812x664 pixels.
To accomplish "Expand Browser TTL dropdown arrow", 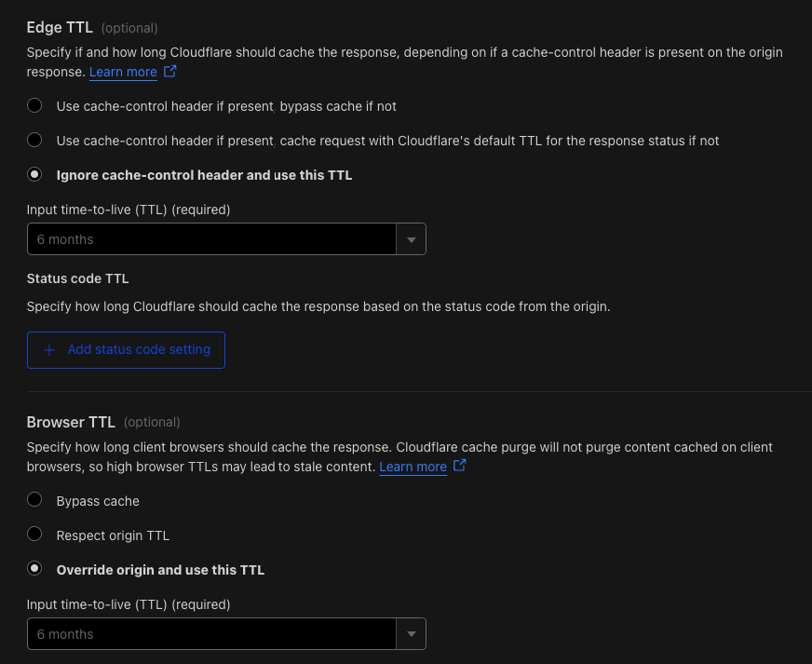I will [412, 634].
